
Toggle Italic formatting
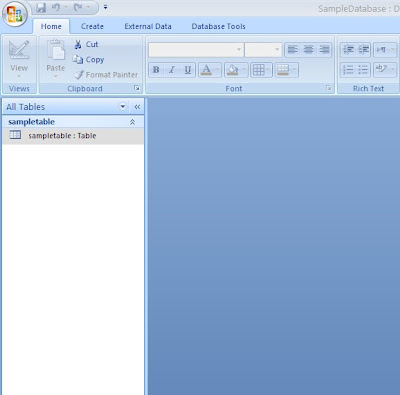click(172, 70)
